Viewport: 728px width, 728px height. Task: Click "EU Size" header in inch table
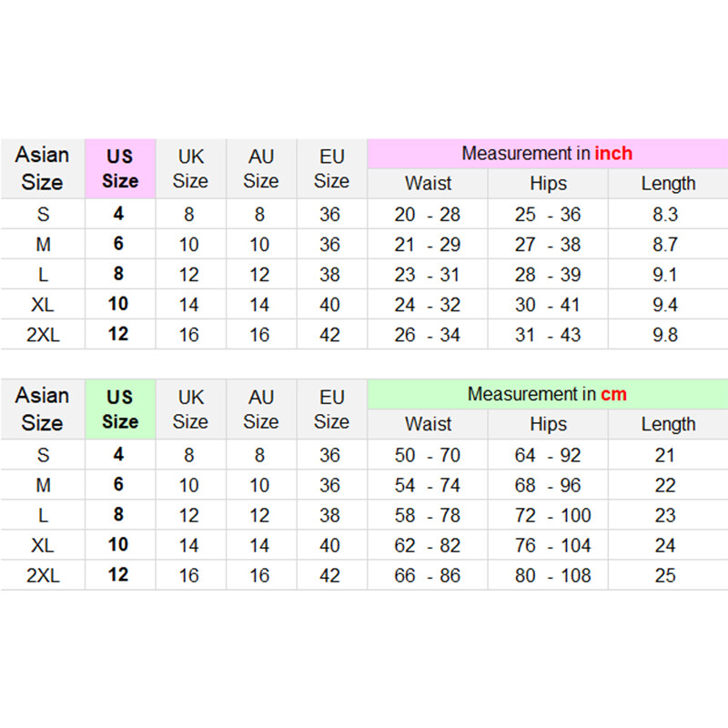(x=331, y=168)
